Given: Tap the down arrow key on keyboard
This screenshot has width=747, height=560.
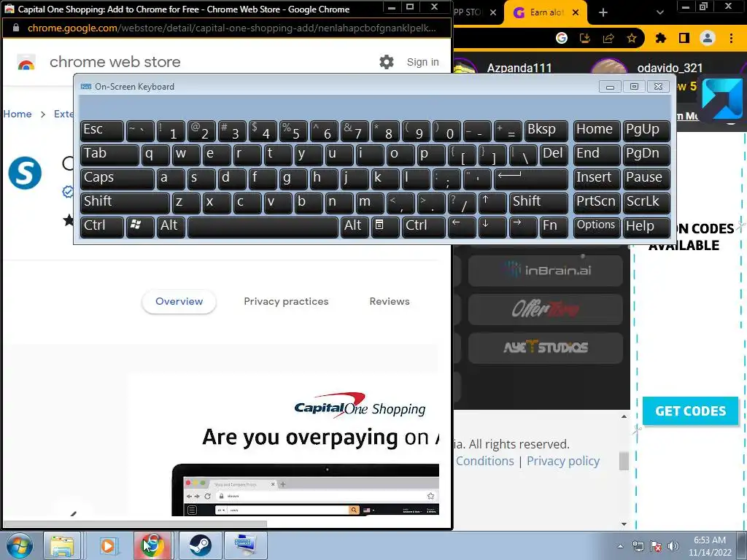Looking at the screenshot, I should 492,227.
